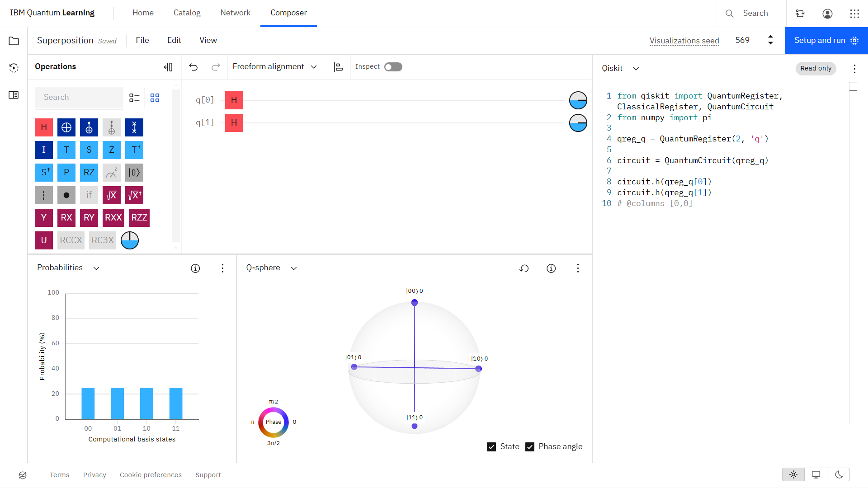Click the Operations search field

79,98
